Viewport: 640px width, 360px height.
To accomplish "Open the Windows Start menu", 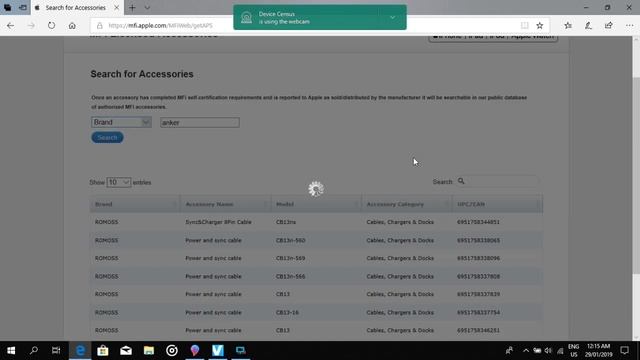I will pyautogui.click(x=11, y=350).
